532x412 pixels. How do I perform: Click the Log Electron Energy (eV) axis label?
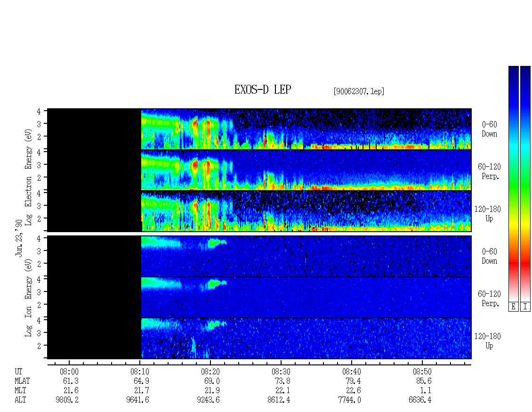pyautogui.click(x=28, y=177)
